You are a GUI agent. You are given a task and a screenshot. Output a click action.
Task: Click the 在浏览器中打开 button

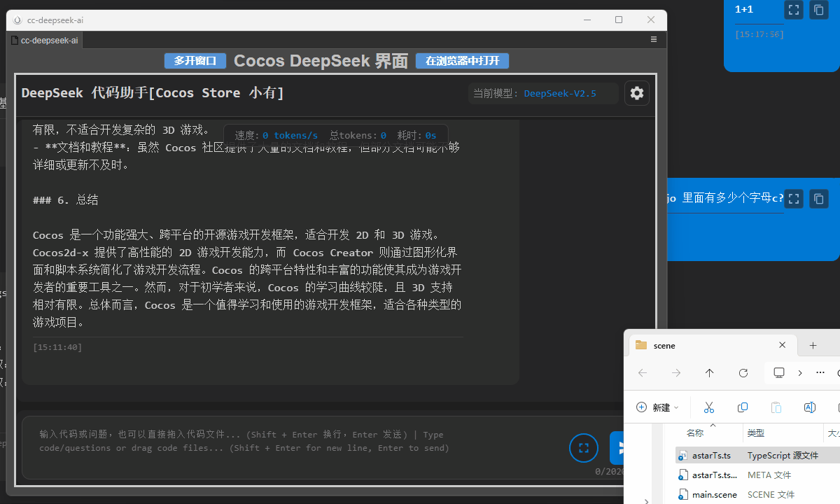tap(462, 61)
